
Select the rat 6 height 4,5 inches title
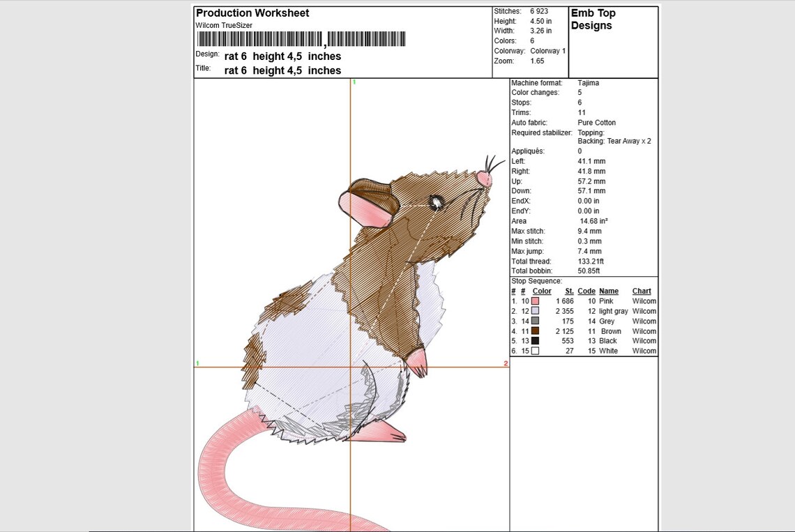pos(282,70)
